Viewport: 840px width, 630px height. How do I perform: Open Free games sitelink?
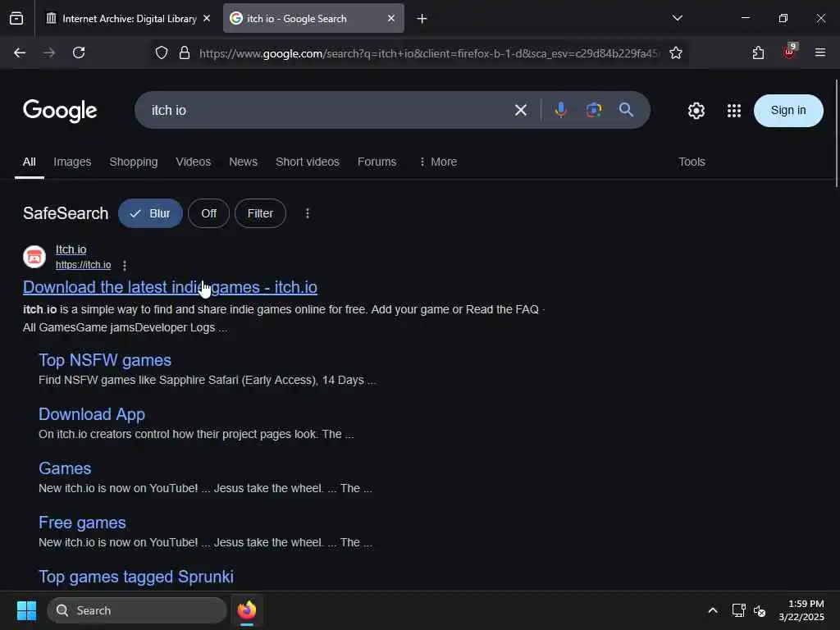pos(82,523)
